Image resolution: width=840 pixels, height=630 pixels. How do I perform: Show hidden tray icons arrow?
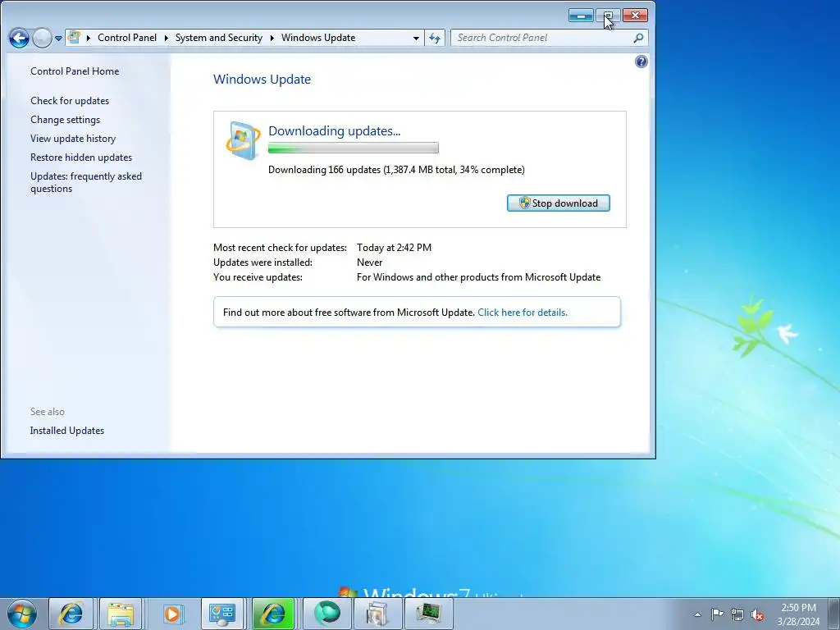697,614
